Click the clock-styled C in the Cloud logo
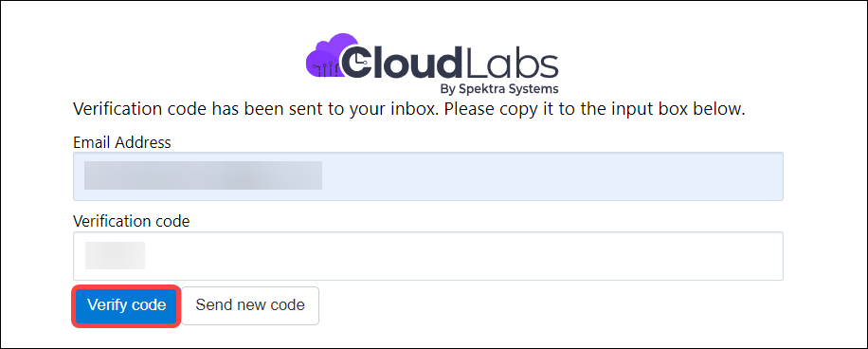This screenshot has height=349, width=868. [359, 61]
